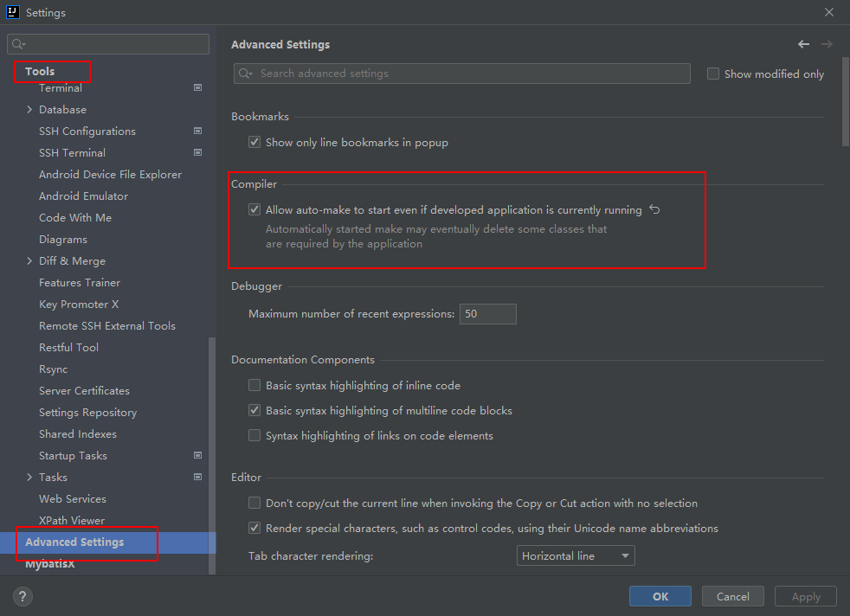Expand the Diff & Merge node
The image size is (850, 616).
[x=29, y=261]
